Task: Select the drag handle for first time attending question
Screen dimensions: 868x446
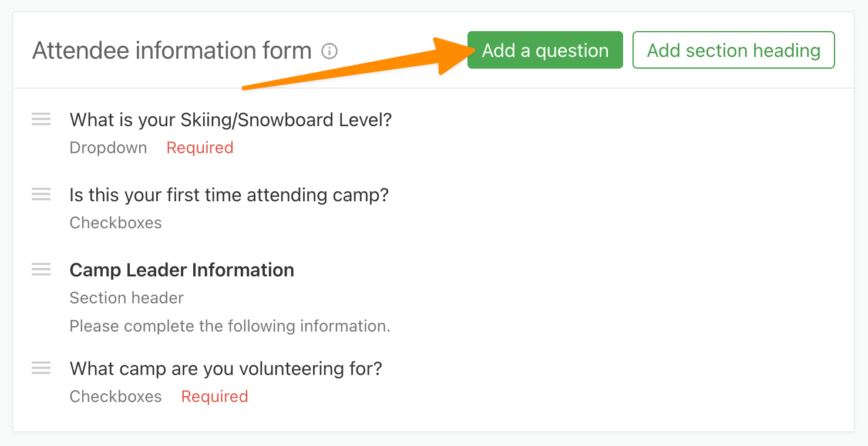Action: pos(41,194)
